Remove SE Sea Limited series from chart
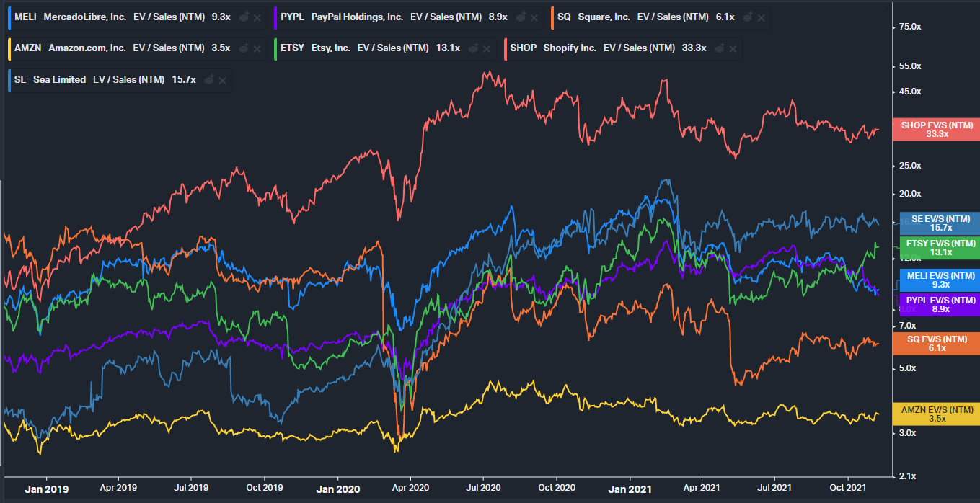This screenshot has height=503, width=980. pyautogui.click(x=223, y=81)
